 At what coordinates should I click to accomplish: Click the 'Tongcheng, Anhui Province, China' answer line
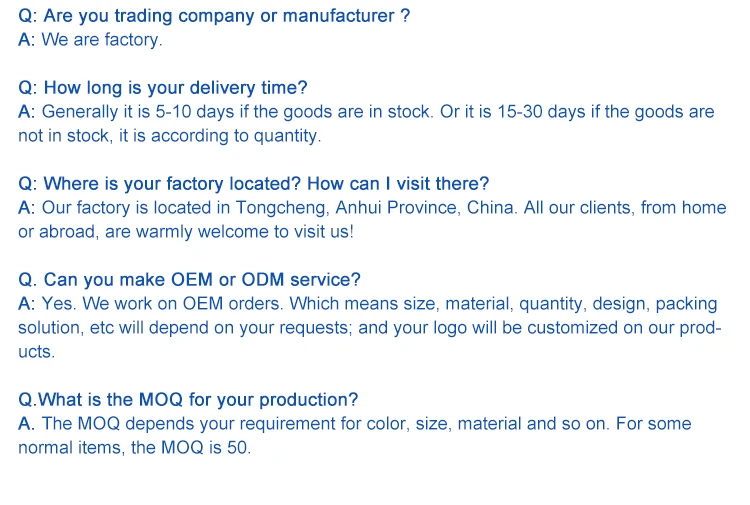tap(372, 208)
